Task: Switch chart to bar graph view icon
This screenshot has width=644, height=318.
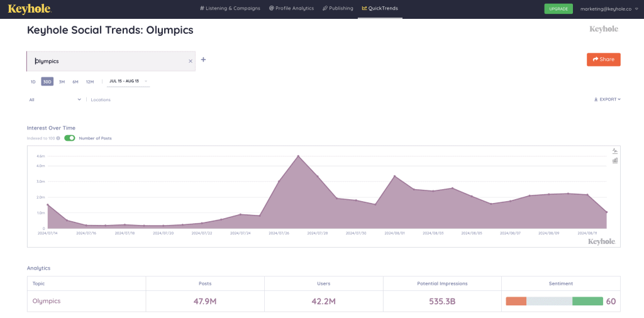Action: click(615, 160)
